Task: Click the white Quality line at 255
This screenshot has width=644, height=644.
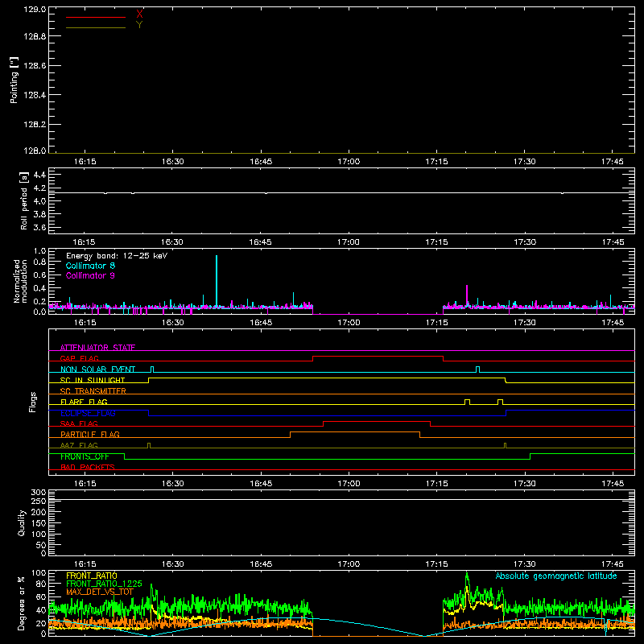Action: point(341,499)
